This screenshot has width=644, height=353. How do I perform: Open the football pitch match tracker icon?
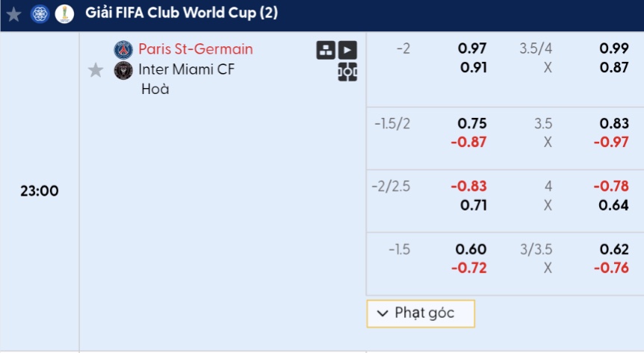tap(347, 72)
